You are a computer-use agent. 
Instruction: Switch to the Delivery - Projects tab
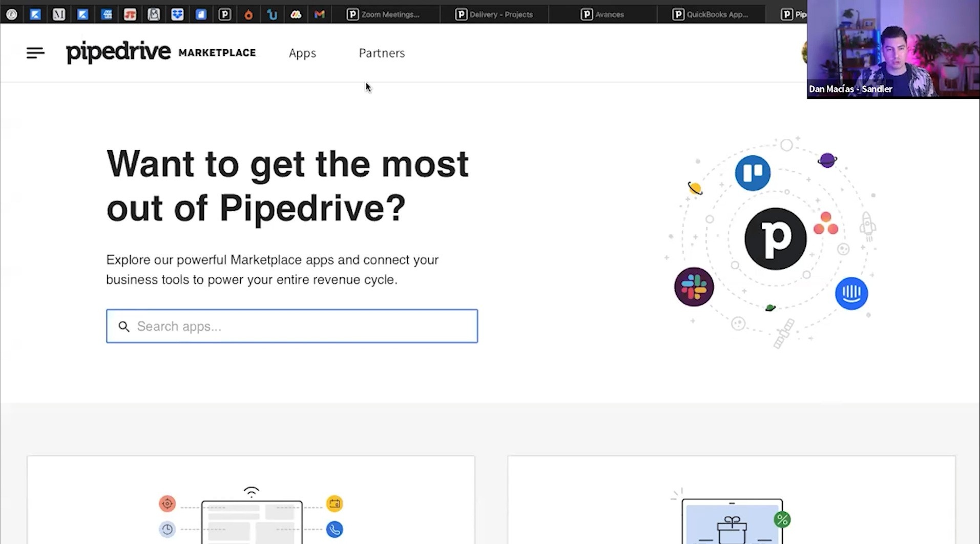tap(494, 14)
